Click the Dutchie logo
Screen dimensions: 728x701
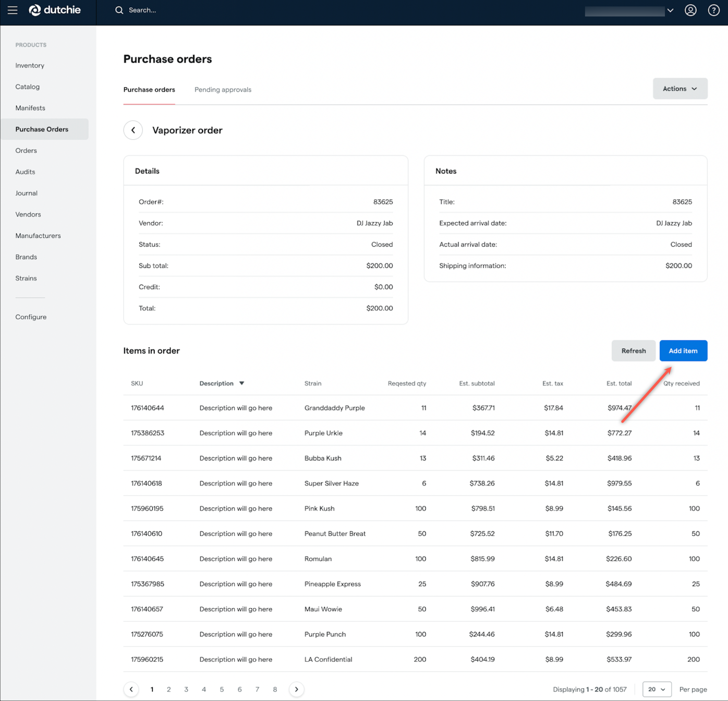coord(55,10)
